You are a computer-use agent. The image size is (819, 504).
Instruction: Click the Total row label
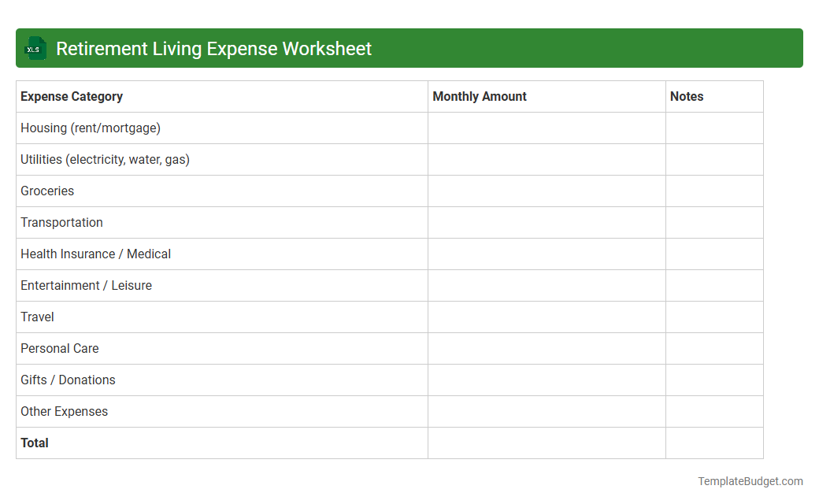[x=35, y=443]
